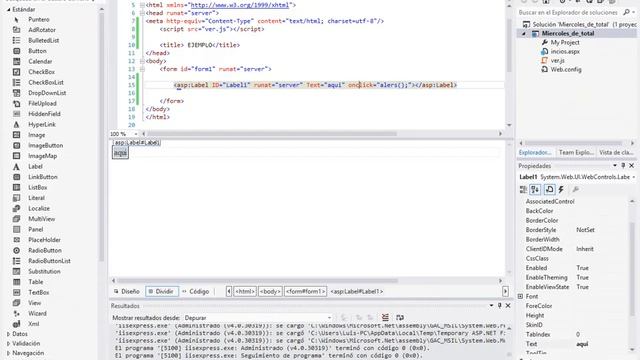Show properties categorized view
The height and width of the screenshot is (360, 640).
(x=523, y=189)
